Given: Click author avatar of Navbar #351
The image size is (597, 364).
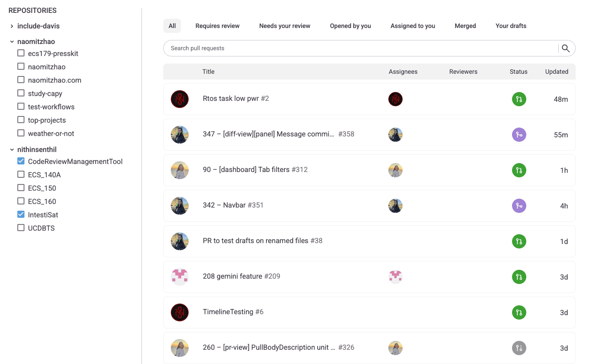Looking at the screenshot, I should coord(180,206).
